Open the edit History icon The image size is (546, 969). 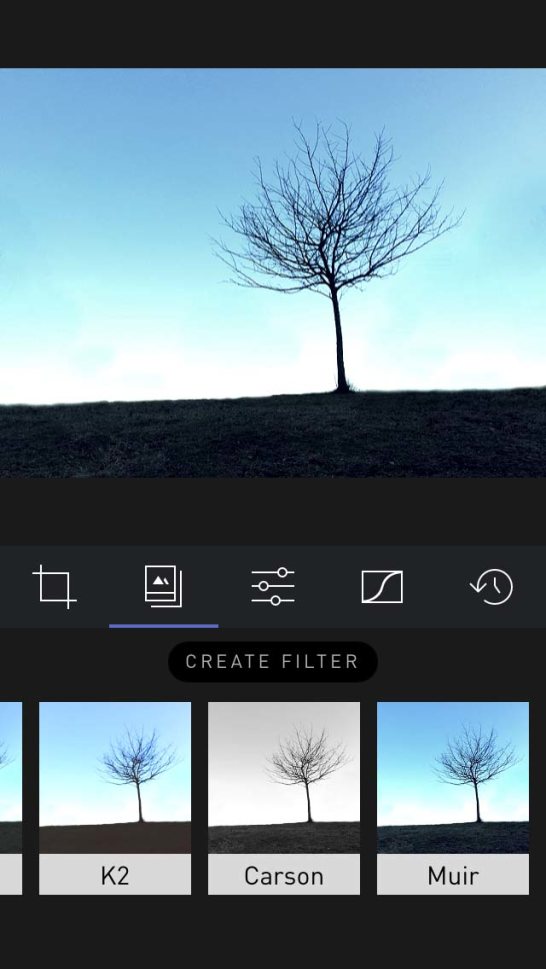click(x=492, y=586)
